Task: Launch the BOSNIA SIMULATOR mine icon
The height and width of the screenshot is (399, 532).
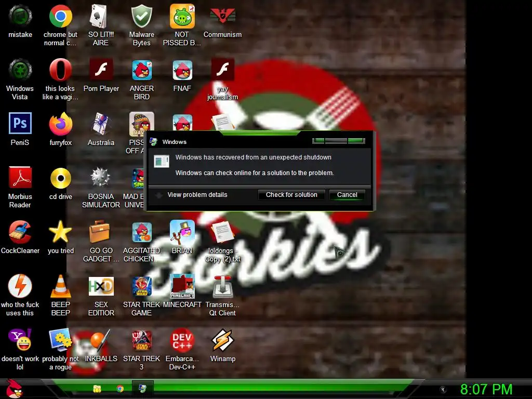Action: click(x=101, y=178)
